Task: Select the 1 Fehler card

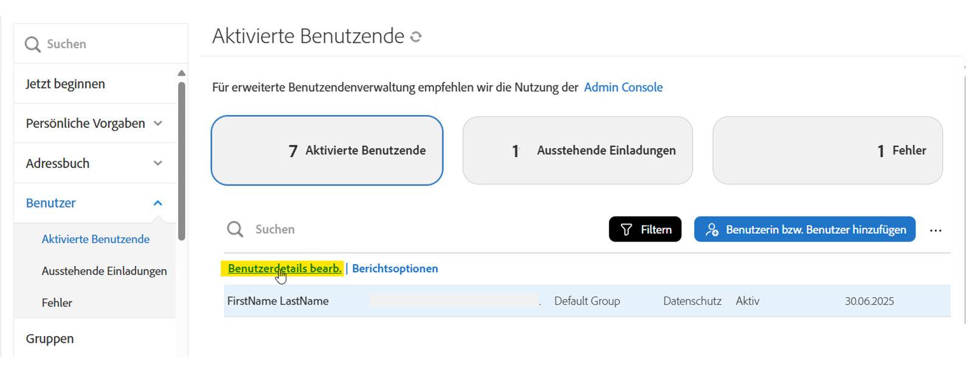Action: pyautogui.click(x=827, y=150)
